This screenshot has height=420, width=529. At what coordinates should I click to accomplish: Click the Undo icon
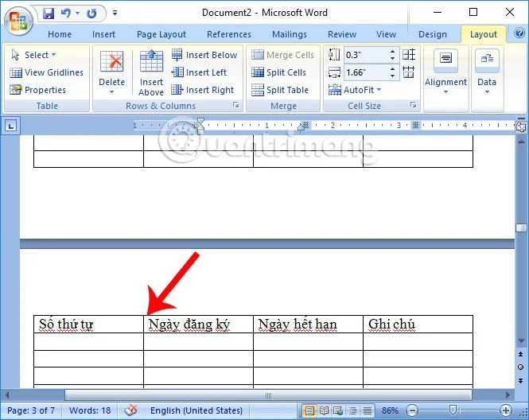click(x=66, y=14)
